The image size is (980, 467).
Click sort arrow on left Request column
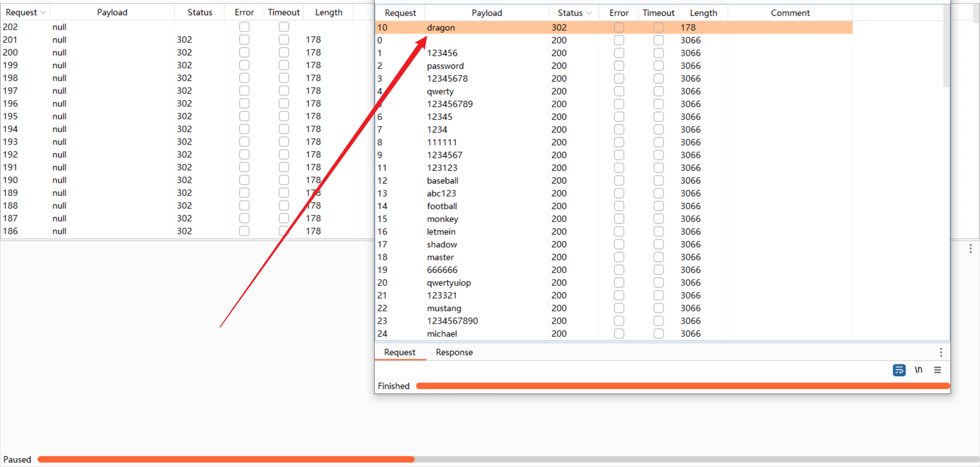pos(43,13)
